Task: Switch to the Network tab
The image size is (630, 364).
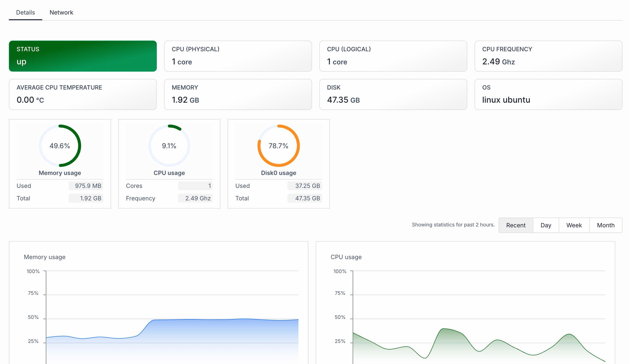Action: click(61, 12)
